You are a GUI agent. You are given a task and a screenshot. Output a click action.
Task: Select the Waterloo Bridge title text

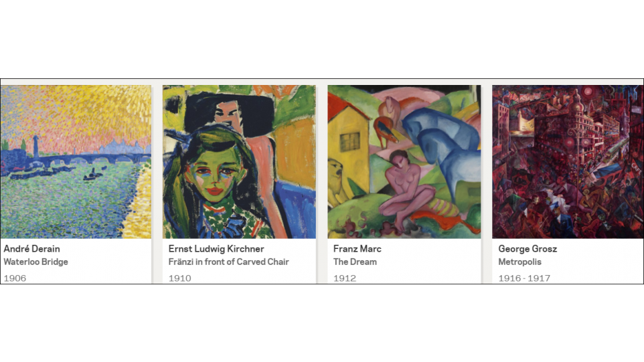click(x=35, y=262)
